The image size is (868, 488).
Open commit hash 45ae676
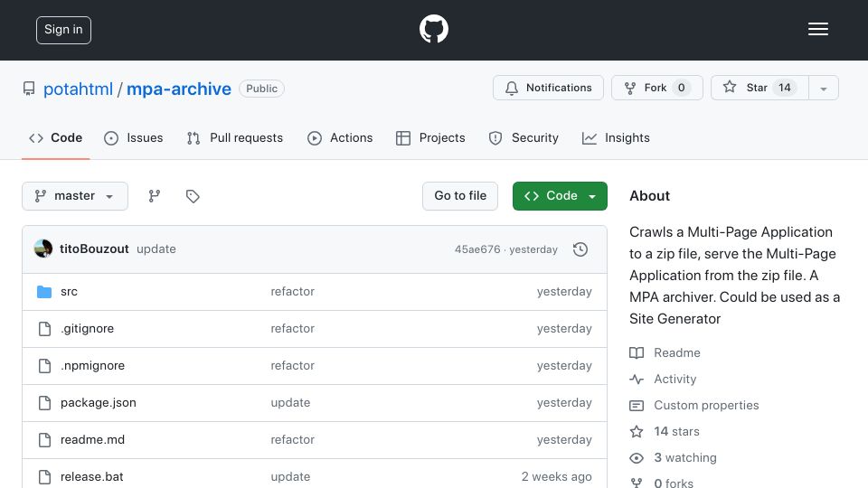coord(477,249)
